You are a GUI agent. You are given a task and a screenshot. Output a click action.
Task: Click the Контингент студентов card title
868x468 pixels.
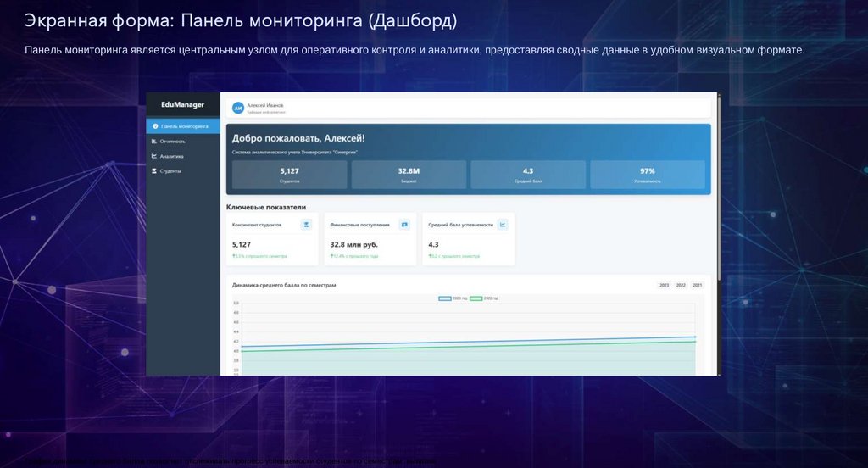click(257, 225)
